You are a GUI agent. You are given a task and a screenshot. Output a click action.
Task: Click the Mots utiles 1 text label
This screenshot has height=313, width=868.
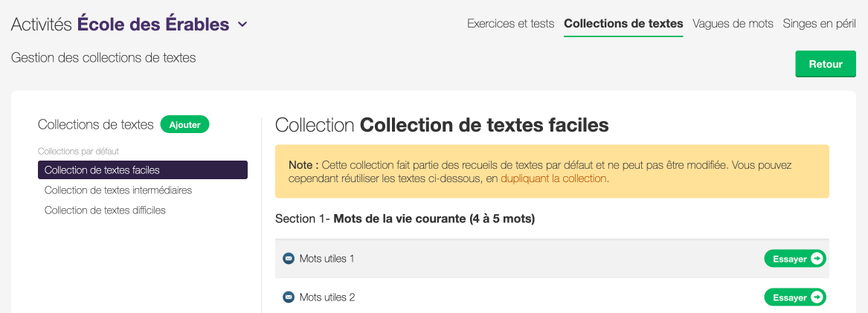(327, 259)
